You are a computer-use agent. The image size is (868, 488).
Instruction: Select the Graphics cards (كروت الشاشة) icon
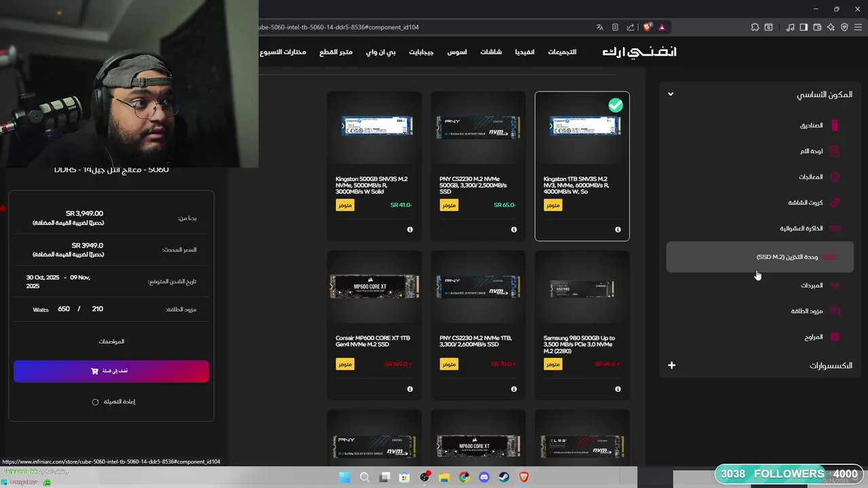click(x=835, y=203)
